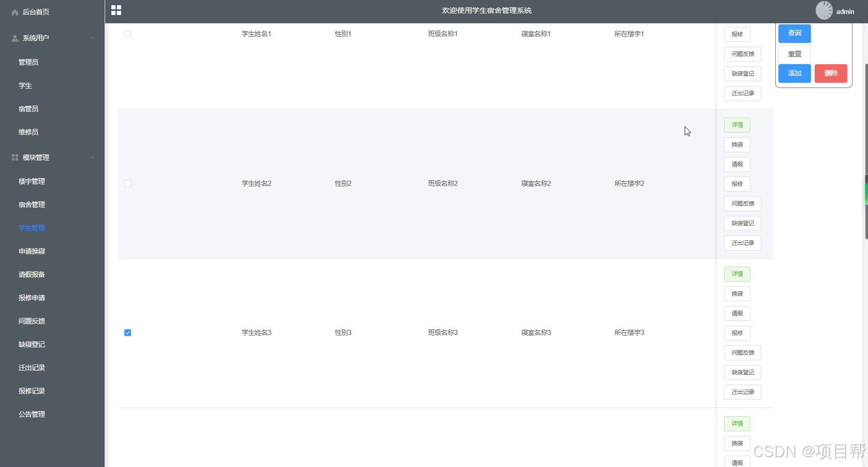This screenshot has height=467, width=868.
Task: Go to 后台首页 dashboard
Action: (x=36, y=12)
